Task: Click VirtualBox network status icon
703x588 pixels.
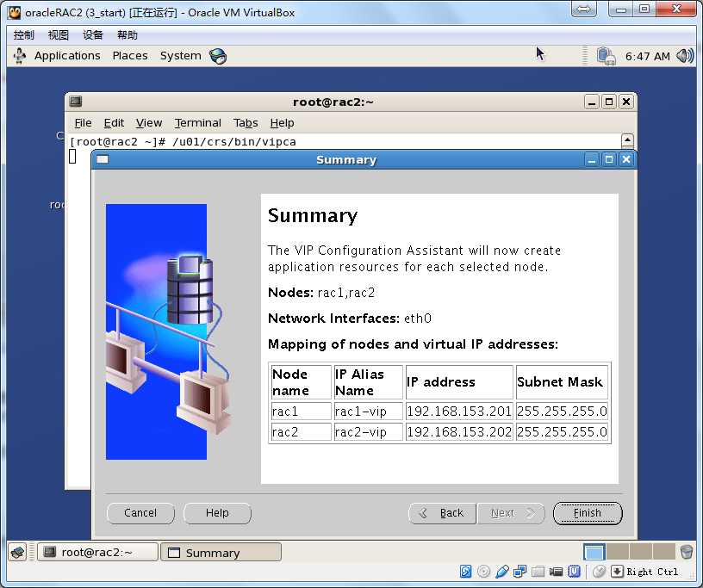Action: pyautogui.click(x=520, y=572)
